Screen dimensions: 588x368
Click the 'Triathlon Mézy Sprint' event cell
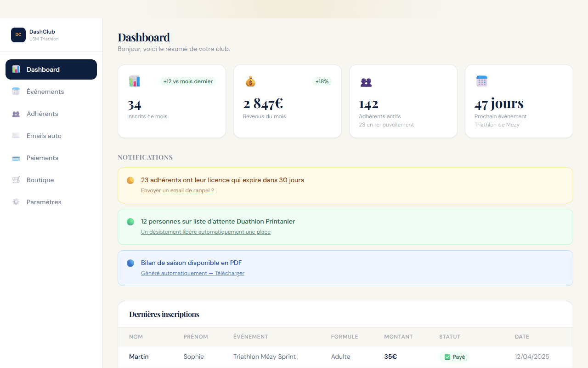click(265, 356)
